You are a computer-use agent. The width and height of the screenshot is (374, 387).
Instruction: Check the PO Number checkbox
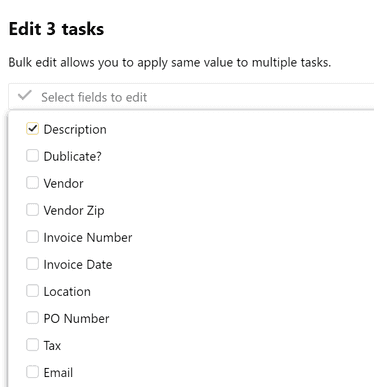[32, 318]
